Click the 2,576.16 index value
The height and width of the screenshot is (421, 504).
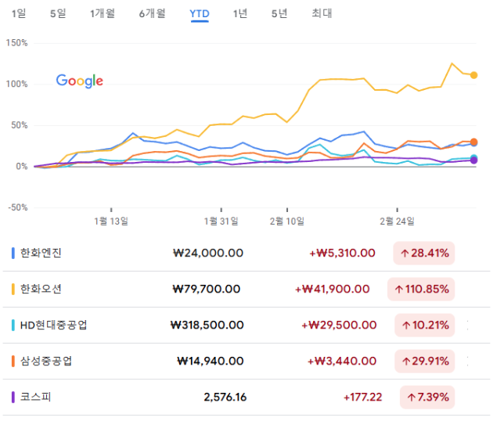click(x=225, y=398)
